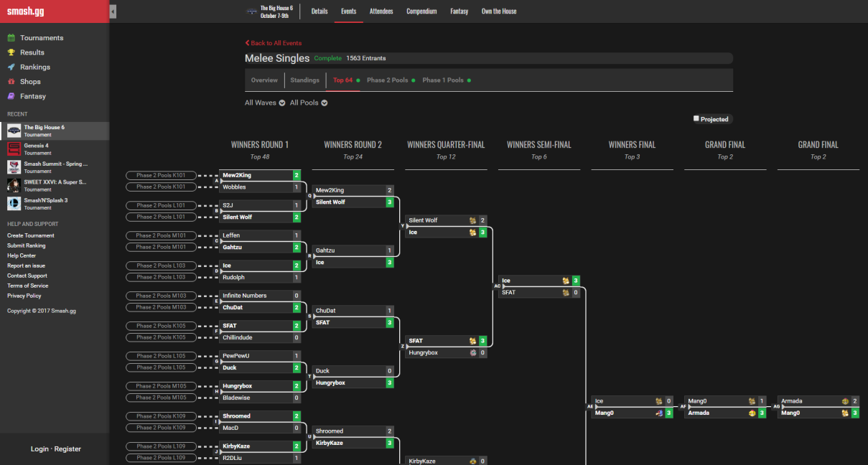This screenshot has width=868, height=465.
Task: Click Ice's character icon in Winners Final
Action: click(658, 401)
